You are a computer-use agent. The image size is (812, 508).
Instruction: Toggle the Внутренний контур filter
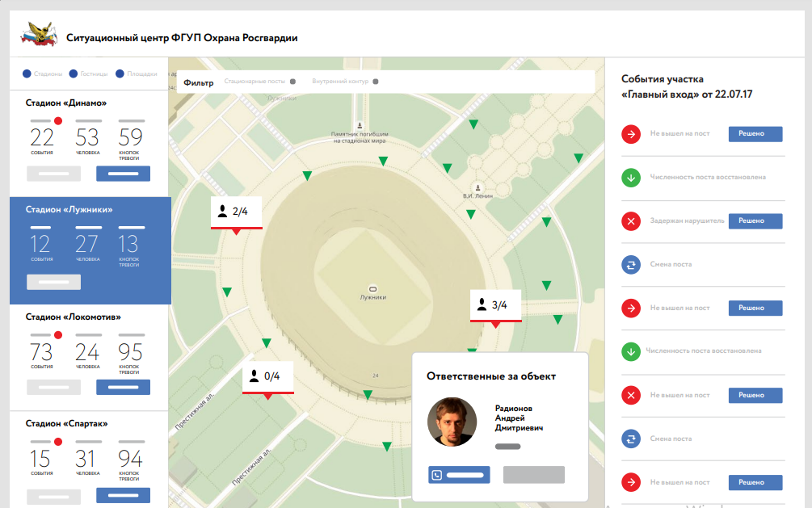point(375,82)
